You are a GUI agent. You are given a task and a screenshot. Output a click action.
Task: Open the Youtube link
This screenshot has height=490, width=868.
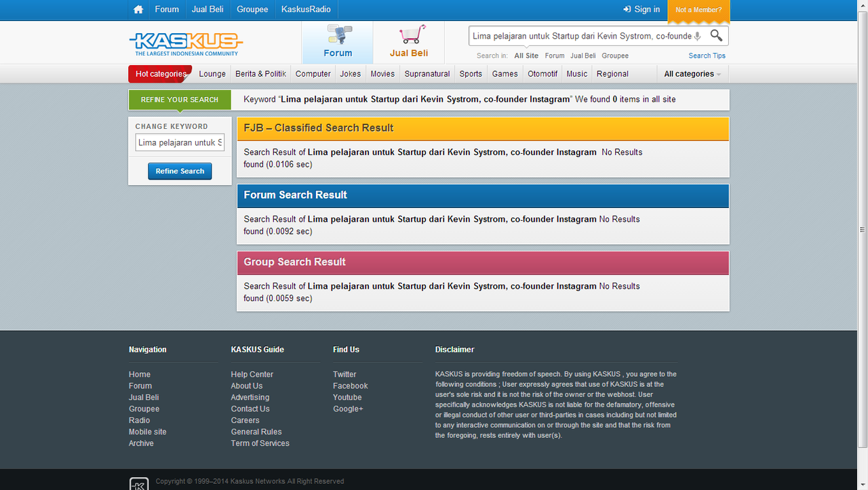click(347, 397)
